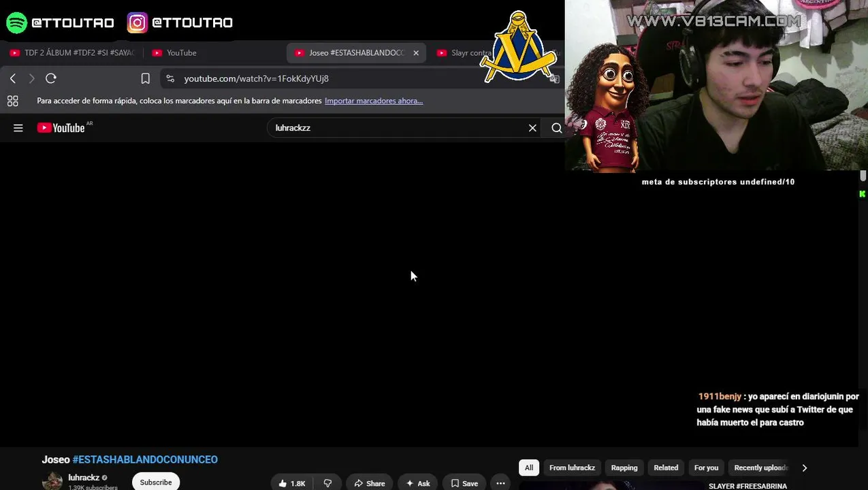Image resolution: width=868 pixels, height=490 pixels.
Task: Click Importar marcadores ahora link
Action: point(374,101)
